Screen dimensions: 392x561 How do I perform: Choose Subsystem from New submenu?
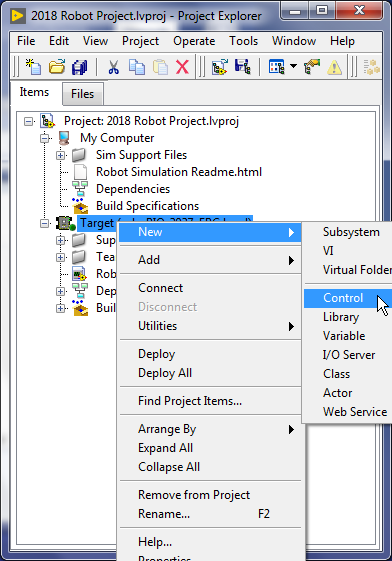point(348,232)
